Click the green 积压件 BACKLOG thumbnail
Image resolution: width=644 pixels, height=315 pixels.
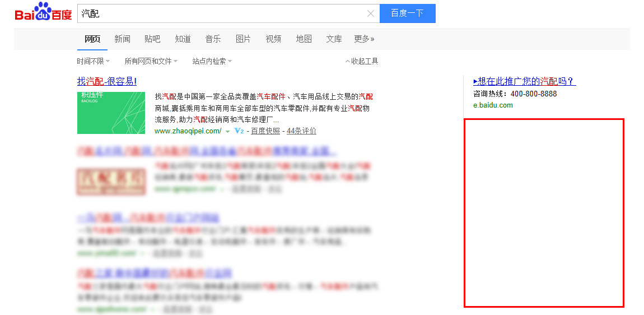pos(111,113)
